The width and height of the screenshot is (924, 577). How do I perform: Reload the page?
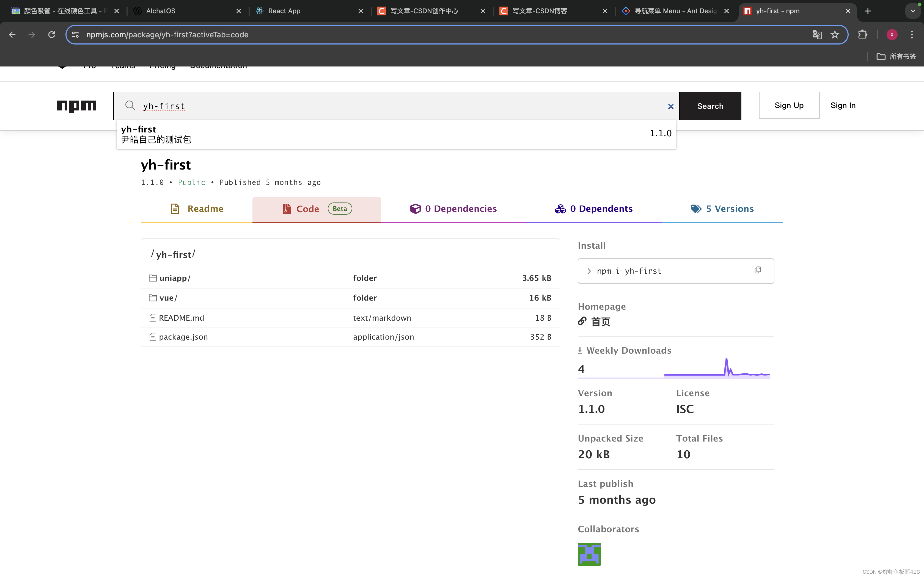(x=51, y=35)
